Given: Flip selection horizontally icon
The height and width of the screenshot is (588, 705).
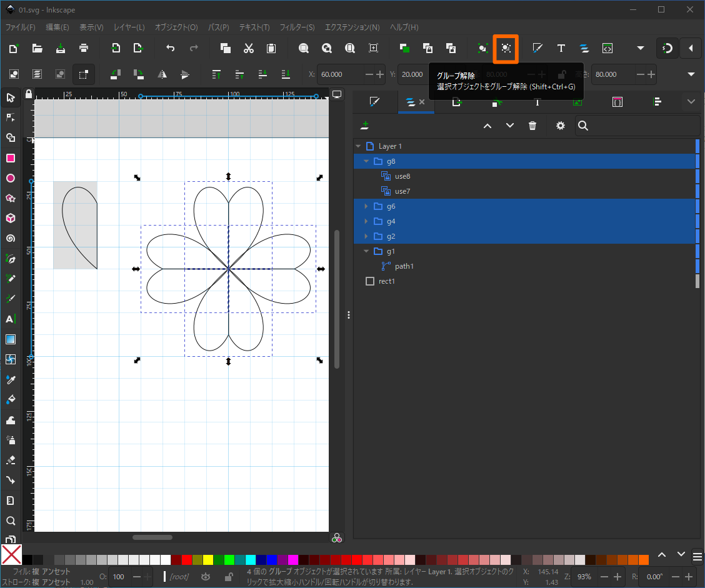Looking at the screenshot, I should tap(162, 74).
